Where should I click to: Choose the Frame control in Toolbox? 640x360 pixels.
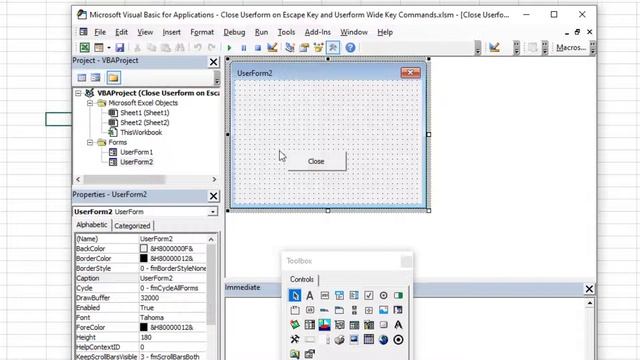[295, 310]
